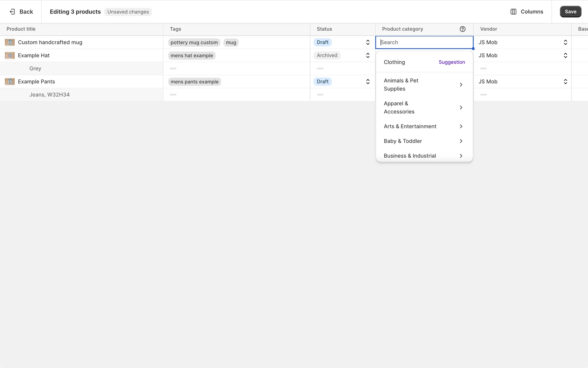Image resolution: width=588 pixels, height=368 pixels.
Task: Expand Apparel & Accessories category chevron
Action: click(461, 108)
